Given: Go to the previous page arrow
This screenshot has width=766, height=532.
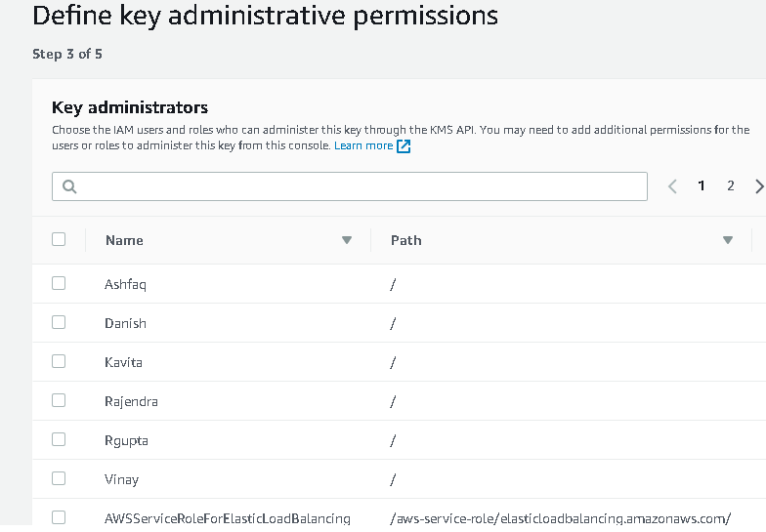Looking at the screenshot, I should click(x=672, y=186).
